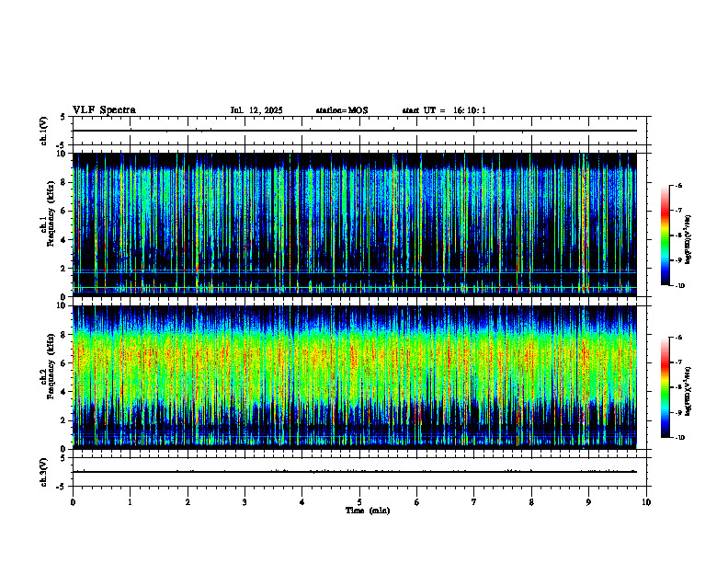The width and height of the screenshot is (728, 563).
Task: Click the "-6" tick on ch.2 colorbar
Action: click(x=678, y=338)
